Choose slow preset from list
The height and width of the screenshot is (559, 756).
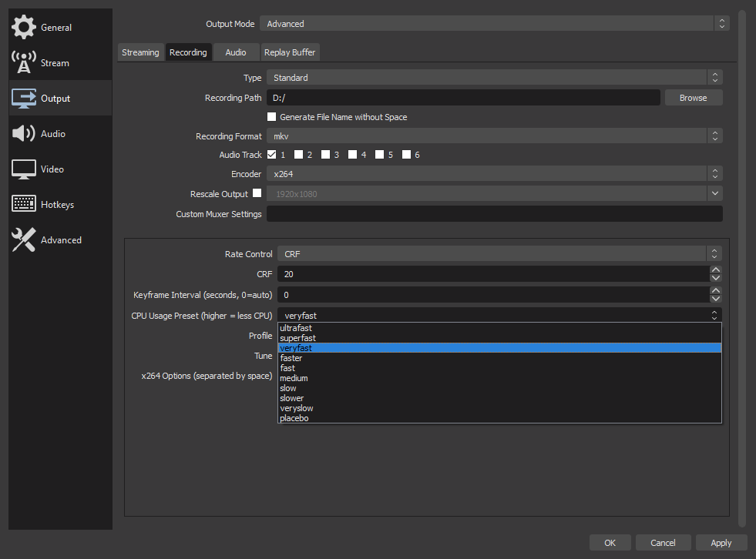pyautogui.click(x=499, y=388)
